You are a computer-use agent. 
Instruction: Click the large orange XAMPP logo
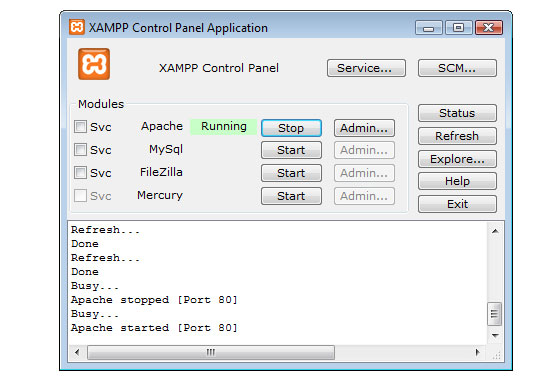tap(94, 64)
